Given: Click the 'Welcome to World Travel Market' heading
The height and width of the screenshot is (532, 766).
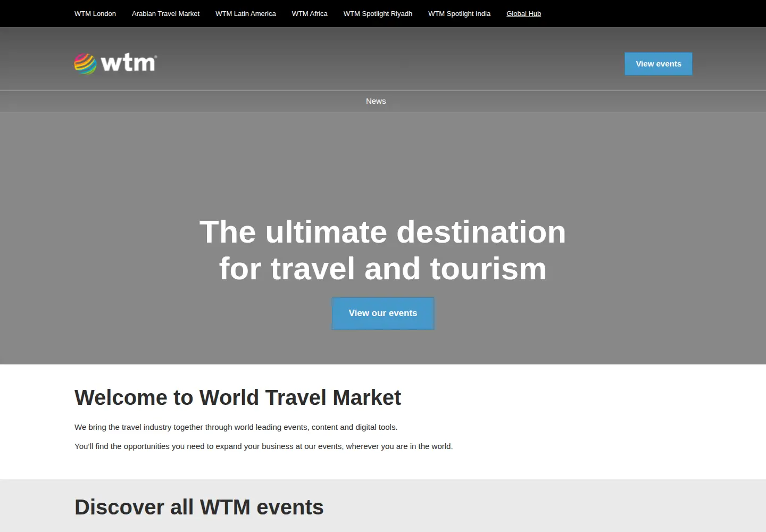Looking at the screenshot, I should coord(238,397).
